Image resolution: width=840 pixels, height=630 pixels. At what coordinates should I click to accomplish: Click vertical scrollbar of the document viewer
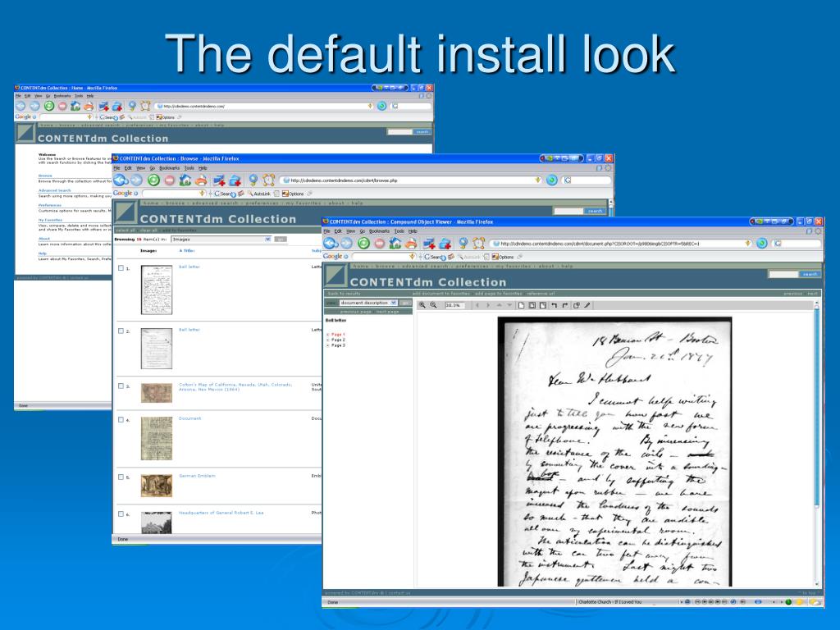pos(817,444)
